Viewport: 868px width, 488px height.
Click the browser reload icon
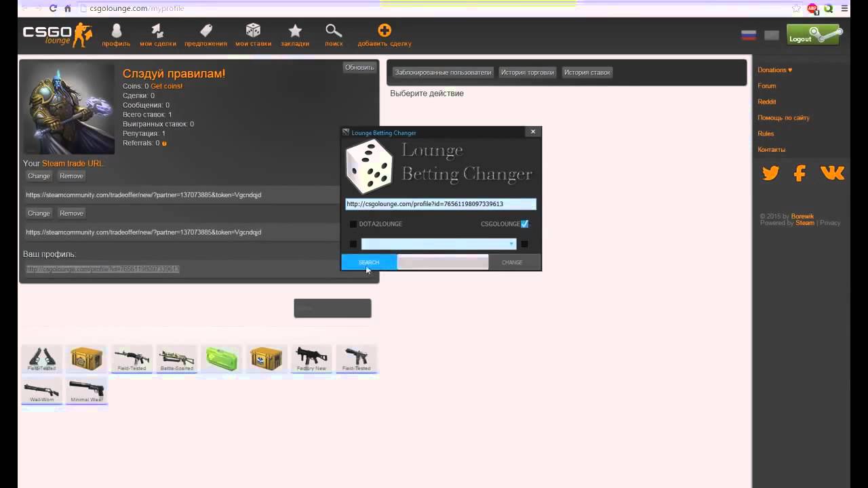tap(53, 8)
